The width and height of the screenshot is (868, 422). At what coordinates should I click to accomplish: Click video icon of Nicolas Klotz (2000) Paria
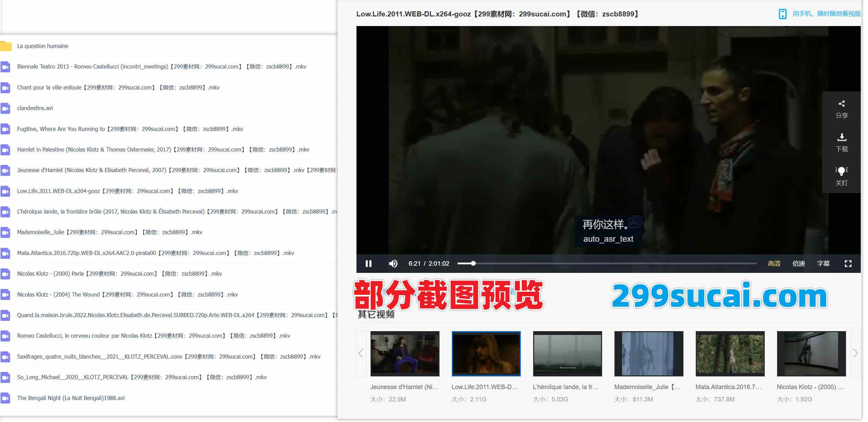pos(5,274)
